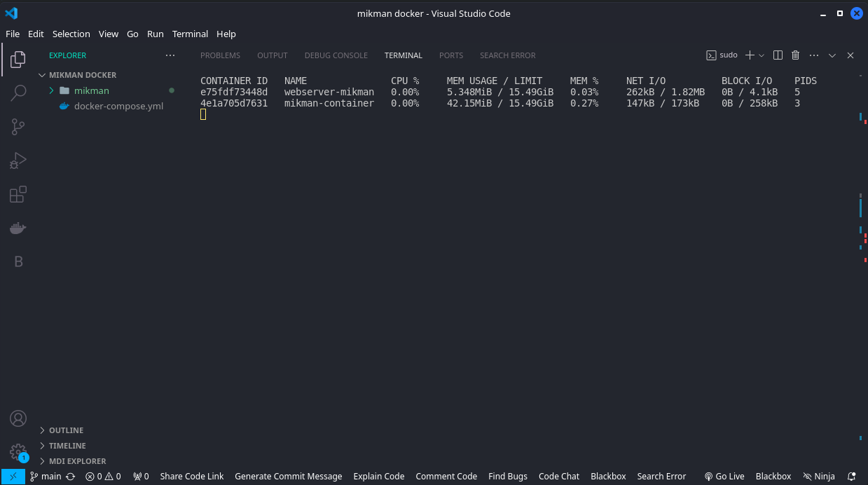Viewport: 868px width, 485px height.
Task: Click Share Code Link in status bar
Action: click(192, 477)
